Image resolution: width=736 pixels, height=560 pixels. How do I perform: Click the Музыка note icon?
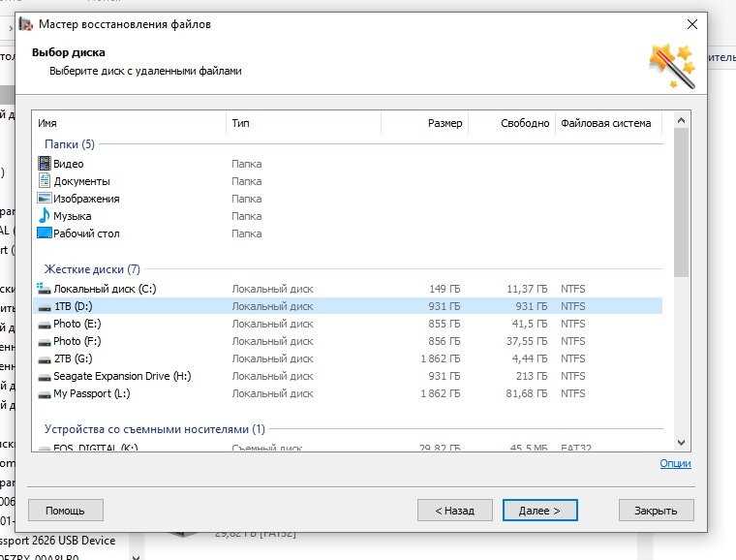44,216
